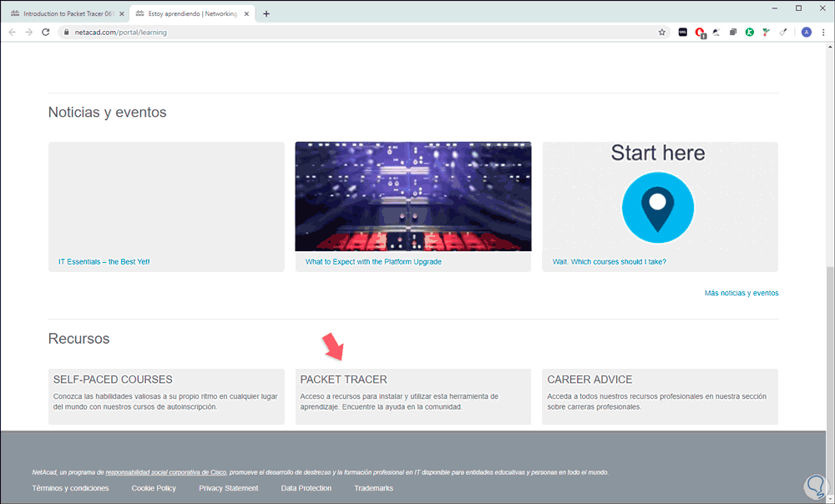The height and width of the screenshot is (504, 835).
Task: Open What to Expect with the Platform Upgrade
Action: 373,262
